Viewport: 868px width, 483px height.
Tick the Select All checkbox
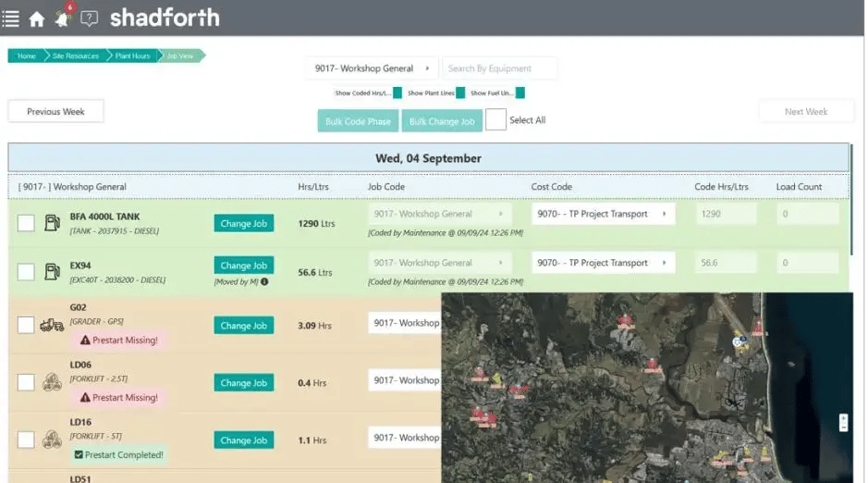point(495,119)
